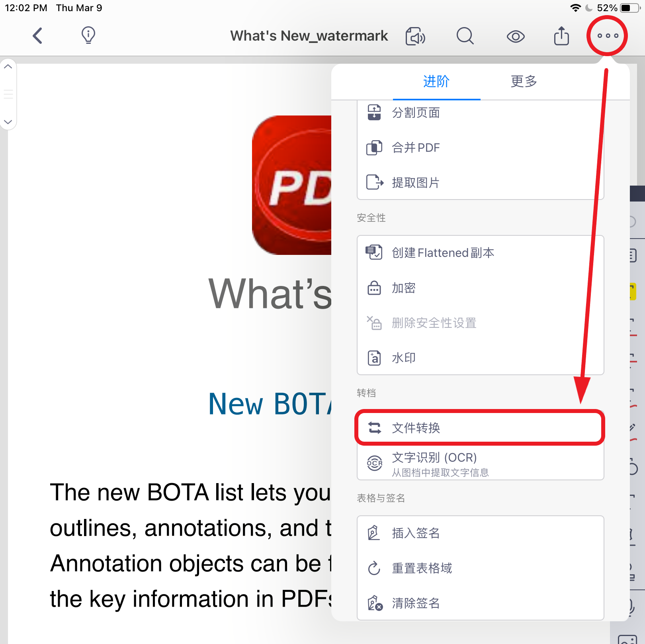645x644 pixels.
Task: Open the three-dots more menu
Action: click(608, 35)
